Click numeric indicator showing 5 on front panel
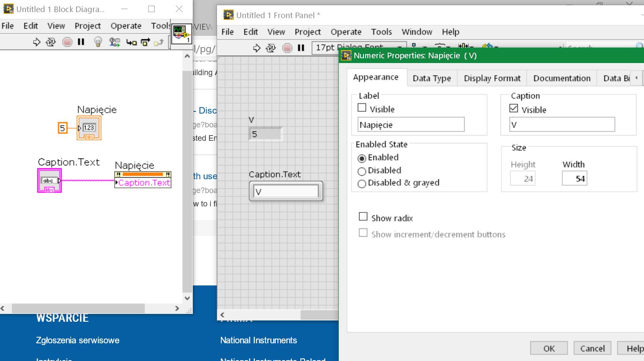Image resolution: width=644 pixels, height=361 pixels. pyautogui.click(x=265, y=134)
